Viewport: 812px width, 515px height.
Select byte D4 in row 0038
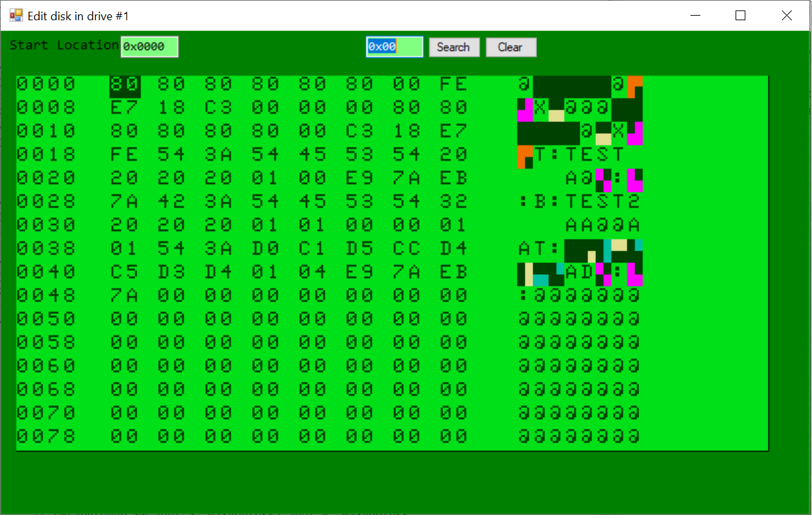(454, 249)
